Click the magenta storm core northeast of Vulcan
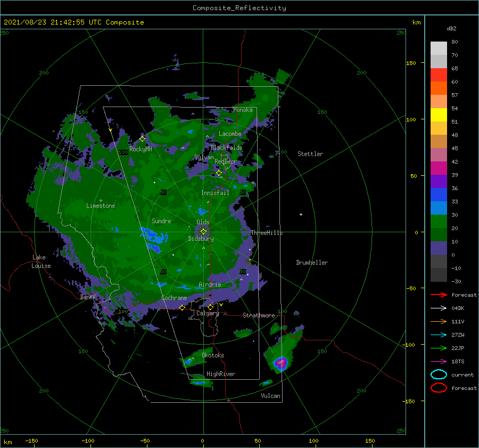The width and height of the screenshot is (479, 448). 280,363
